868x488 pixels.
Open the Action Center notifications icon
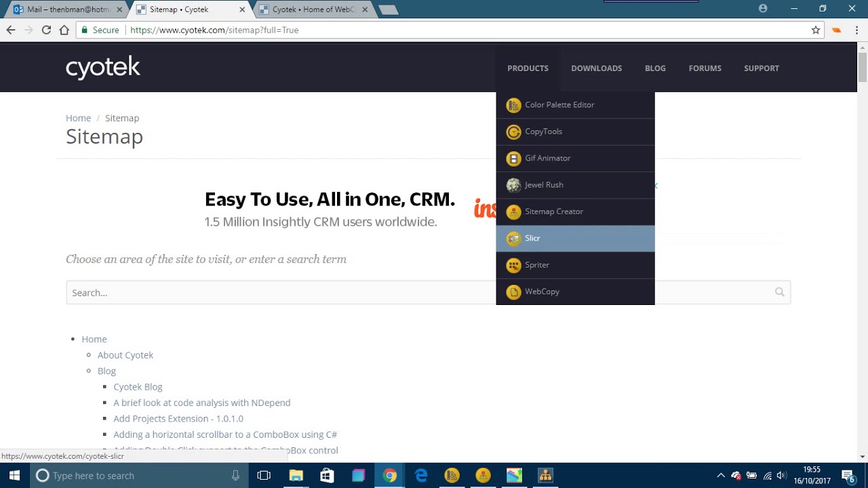(x=848, y=476)
